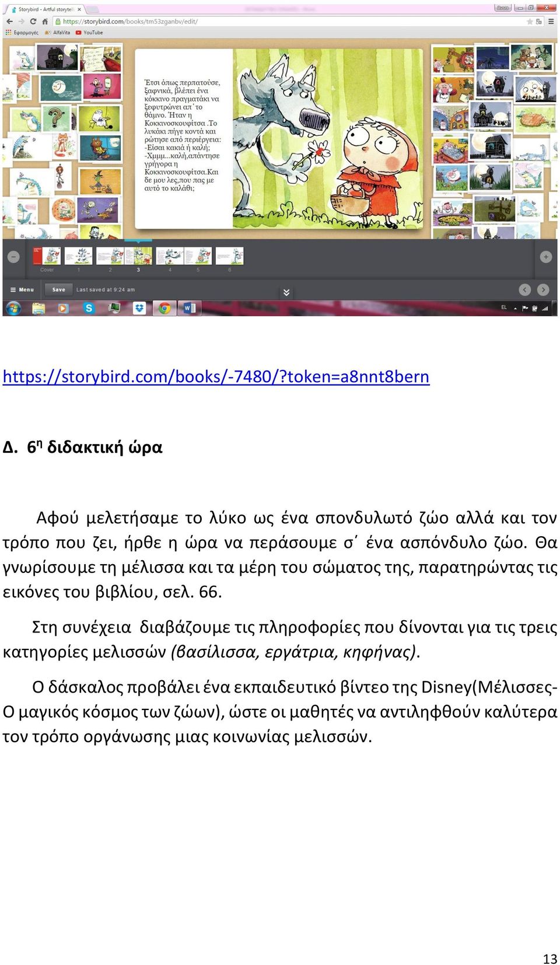Switch to Chrome in the taskbar
The image size is (560, 965).
point(164,308)
